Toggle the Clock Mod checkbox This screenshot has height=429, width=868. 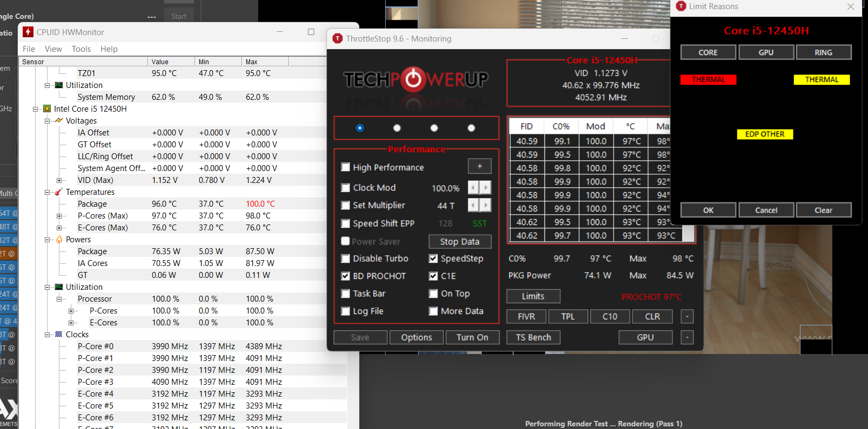[x=346, y=188]
